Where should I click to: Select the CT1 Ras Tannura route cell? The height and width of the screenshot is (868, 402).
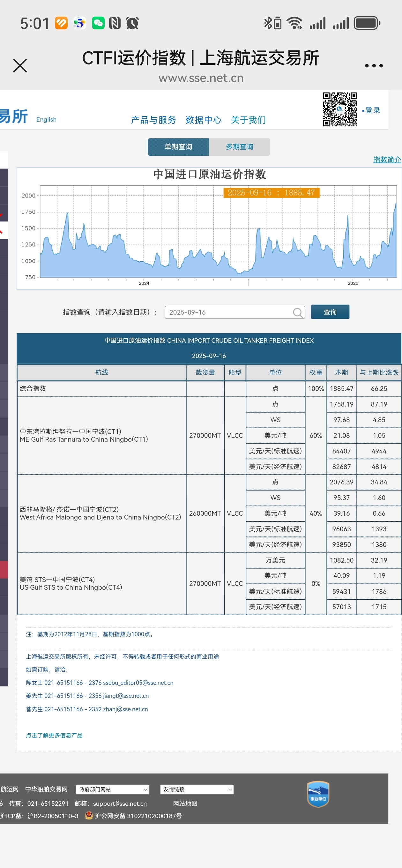click(102, 435)
